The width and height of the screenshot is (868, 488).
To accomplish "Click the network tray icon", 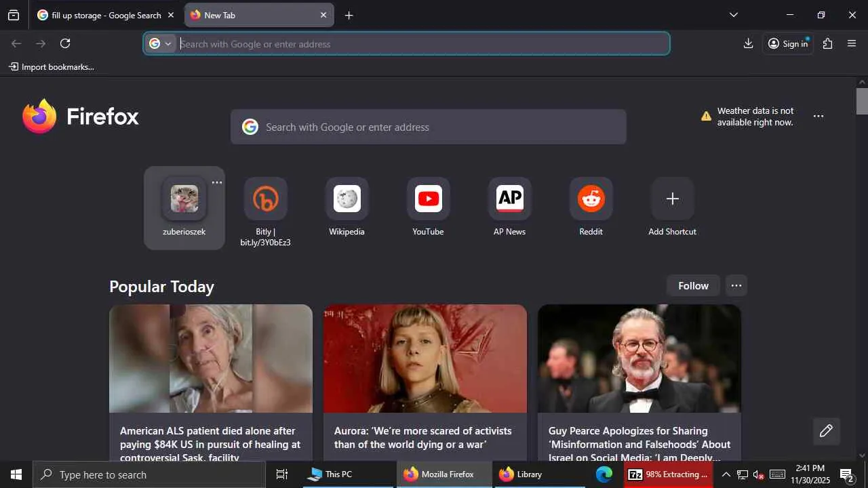I will pyautogui.click(x=743, y=474).
